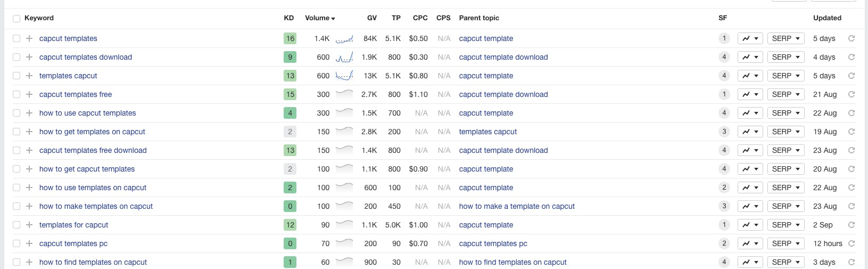Open SERP dropdown for 'capcut templates download'
This screenshot has height=269, width=868.
click(x=786, y=57)
